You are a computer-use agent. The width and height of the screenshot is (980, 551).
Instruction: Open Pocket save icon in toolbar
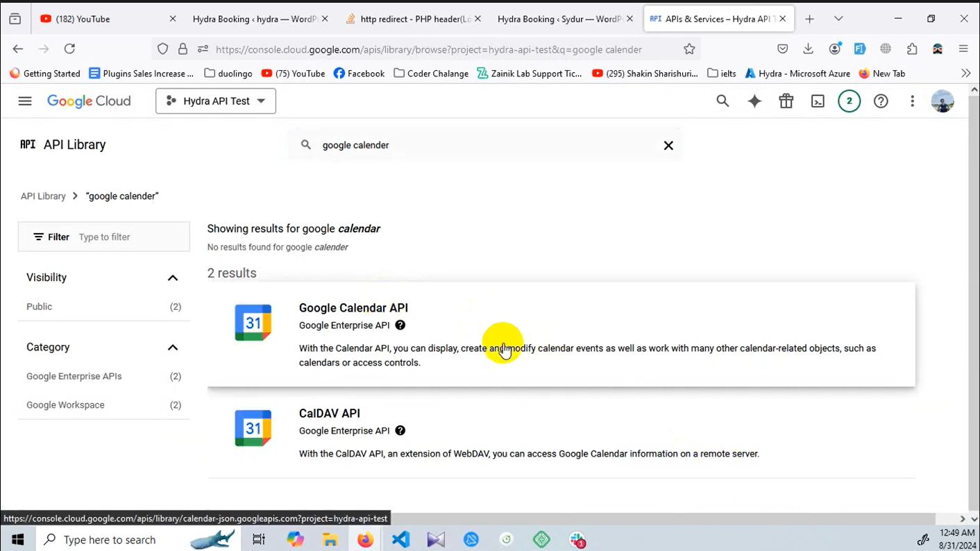(782, 49)
